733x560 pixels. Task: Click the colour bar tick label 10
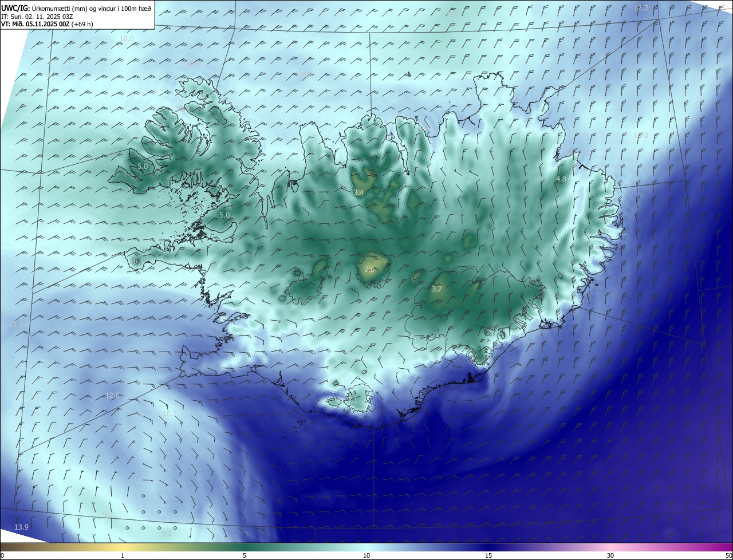pyautogui.click(x=366, y=555)
